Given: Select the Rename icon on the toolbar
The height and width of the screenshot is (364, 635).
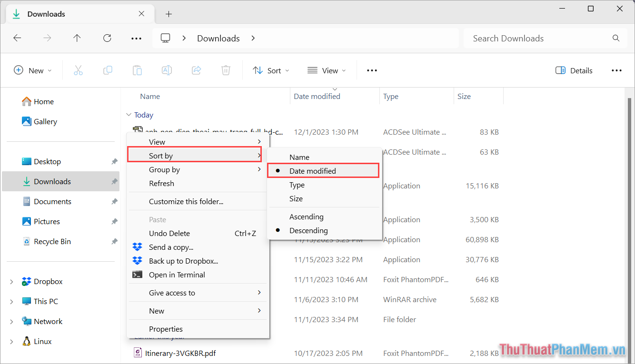Looking at the screenshot, I should [x=167, y=70].
